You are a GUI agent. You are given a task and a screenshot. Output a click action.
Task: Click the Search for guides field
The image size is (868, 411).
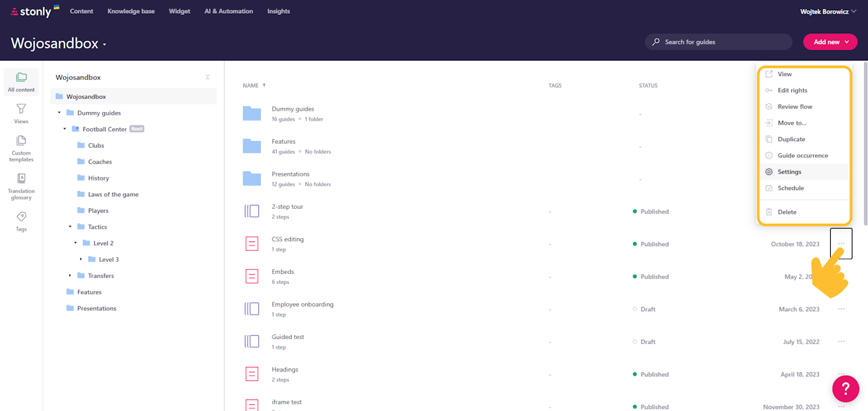coord(718,41)
